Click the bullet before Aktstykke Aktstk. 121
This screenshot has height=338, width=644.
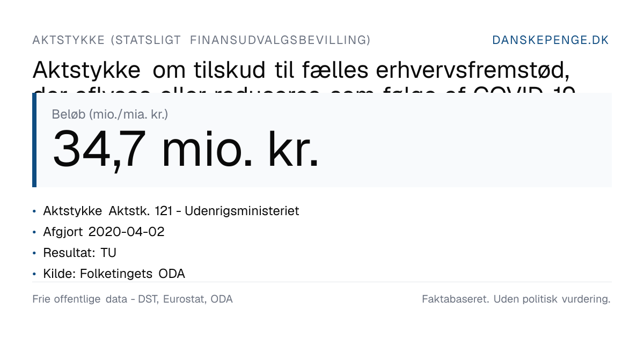pos(34,211)
